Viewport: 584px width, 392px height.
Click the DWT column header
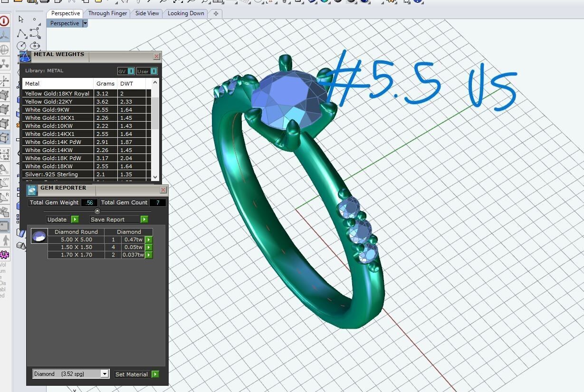coord(132,84)
